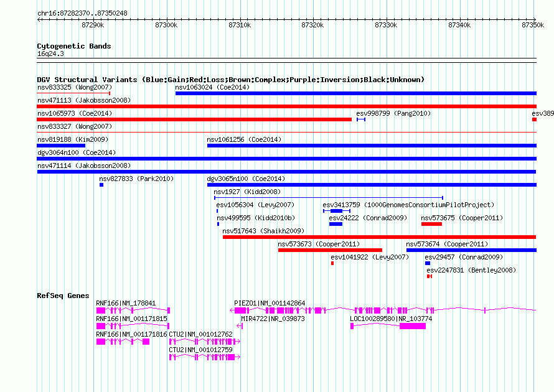Viewport: 554px width, 392px height.
Task: Click the nsv827833 (Park2010) small blue marker
Action: point(101,185)
